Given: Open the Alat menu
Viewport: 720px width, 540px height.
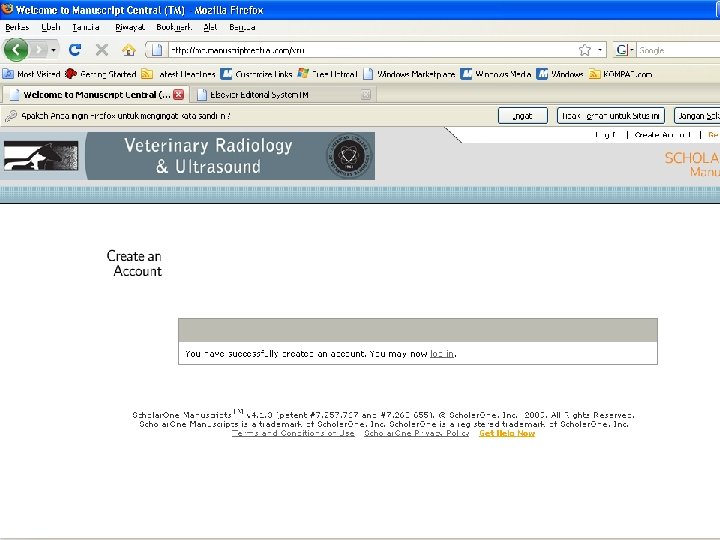Looking at the screenshot, I should [x=210, y=27].
